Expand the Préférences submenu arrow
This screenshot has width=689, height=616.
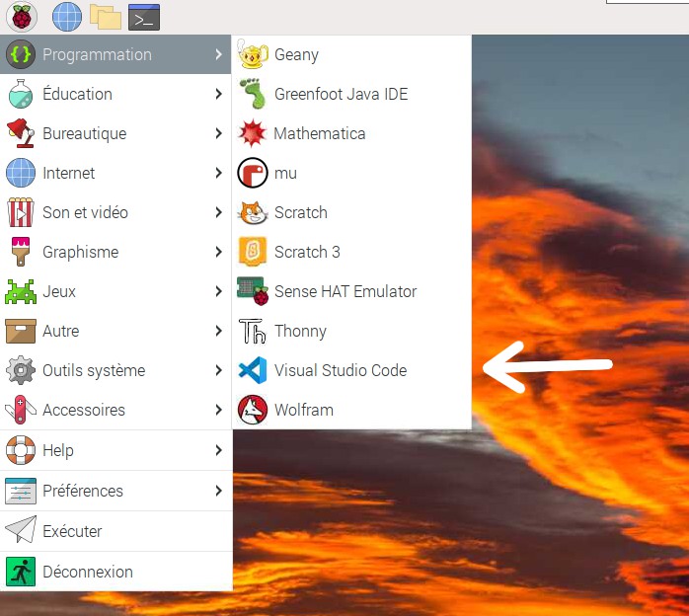pos(218,491)
